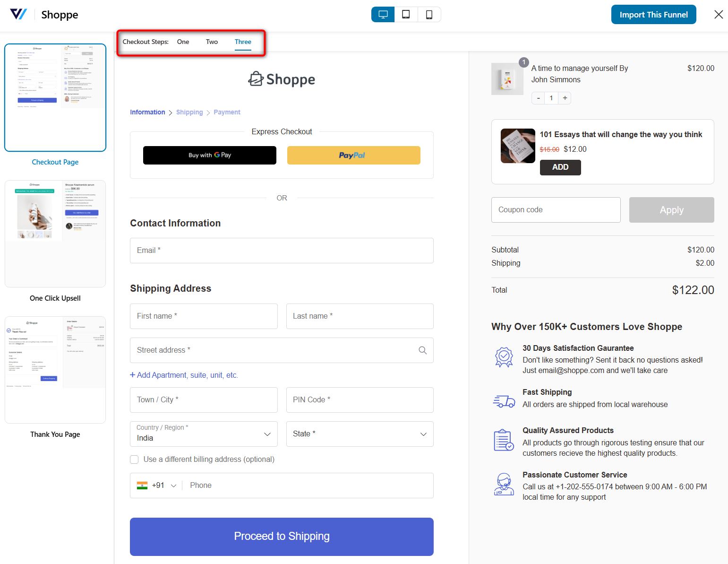Click the street address search icon
Screen dimensions: 728x564
tap(423, 350)
